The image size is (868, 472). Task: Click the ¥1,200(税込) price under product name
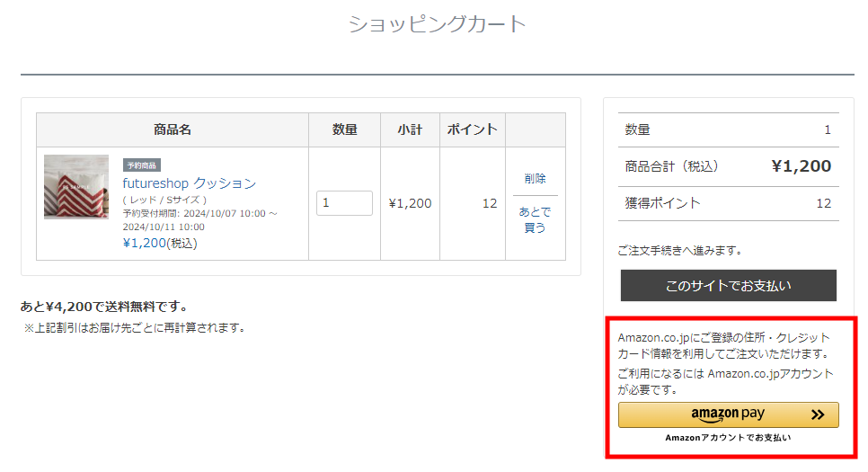(x=160, y=244)
